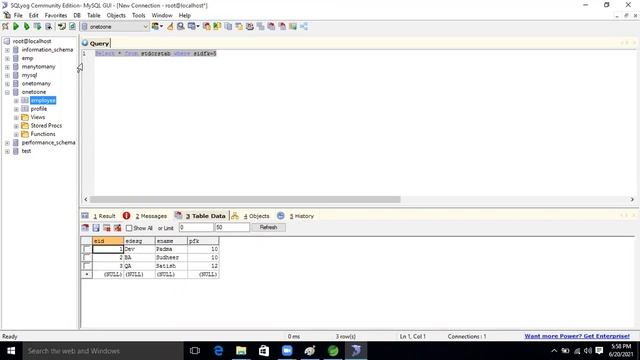Click the Schema Designer icon at toolbar end

click(x=304, y=27)
